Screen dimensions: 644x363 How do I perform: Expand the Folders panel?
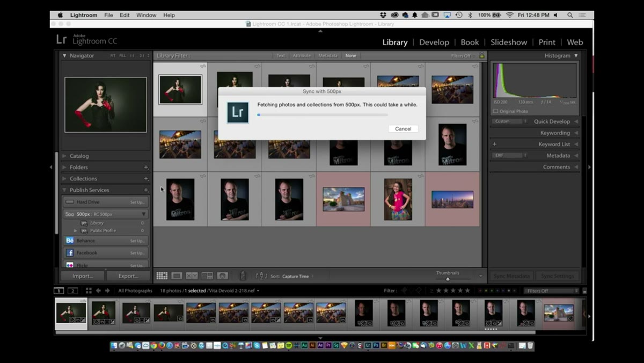64,167
